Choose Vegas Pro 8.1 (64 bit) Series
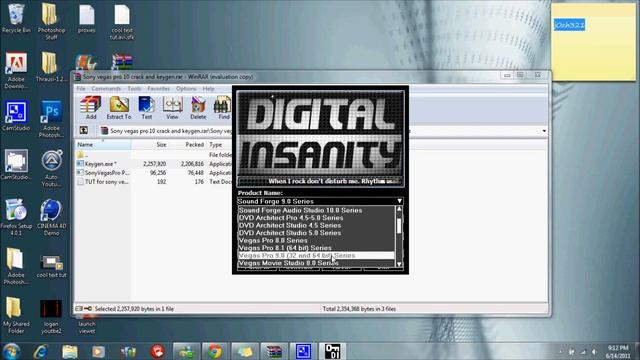Screen dimensions: 640x360 (316, 248)
